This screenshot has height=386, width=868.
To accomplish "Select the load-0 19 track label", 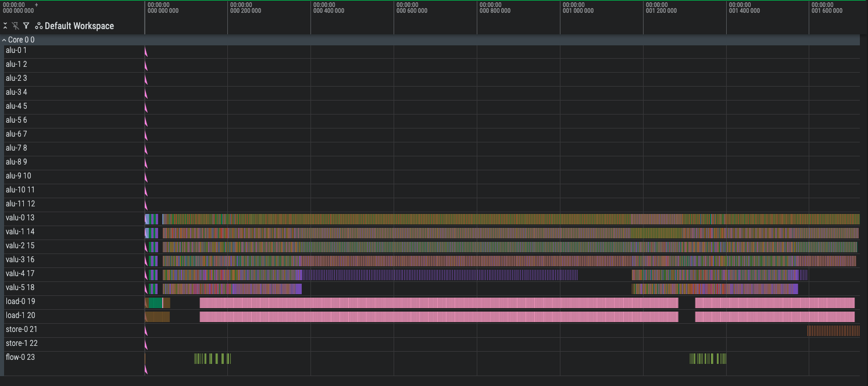I will [x=20, y=301].
